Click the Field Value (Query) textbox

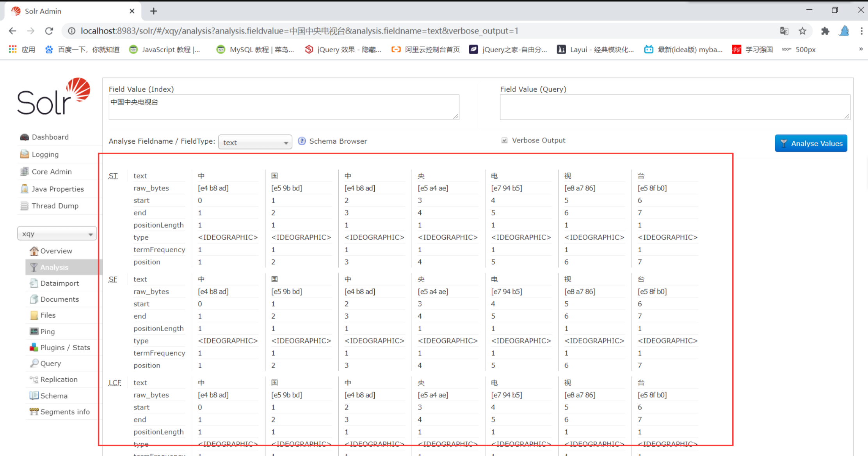pyautogui.click(x=674, y=107)
